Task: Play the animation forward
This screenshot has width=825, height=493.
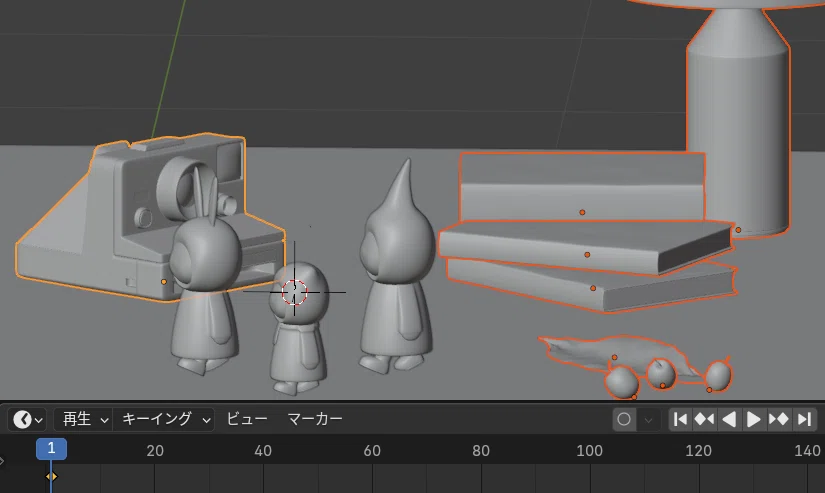Action: coord(753,419)
